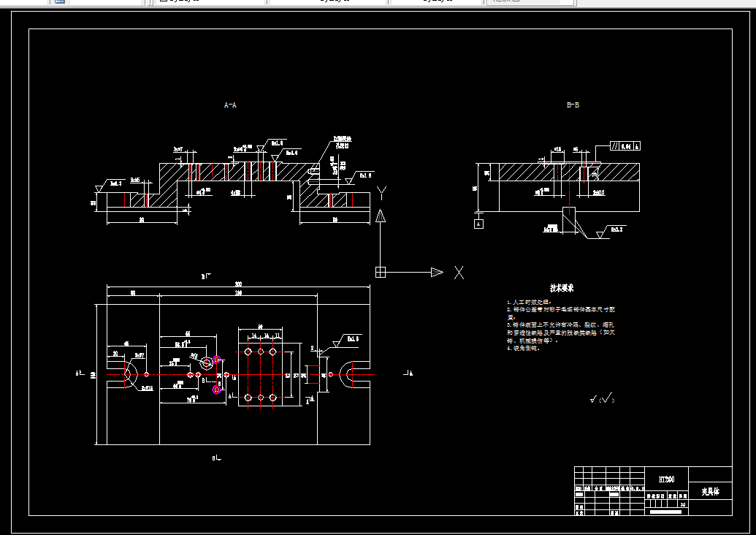The width and height of the screenshot is (756, 535).
Task: Select the parallelism 0.04 A tolerance frame
Action: pyautogui.click(x=625, y=146)
